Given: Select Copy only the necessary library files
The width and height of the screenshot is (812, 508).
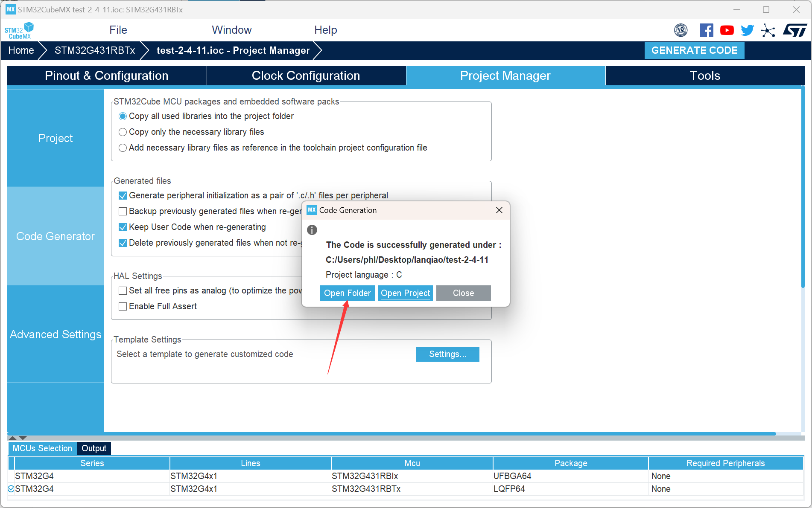Looking at the screenshot, I should point(123,132).
